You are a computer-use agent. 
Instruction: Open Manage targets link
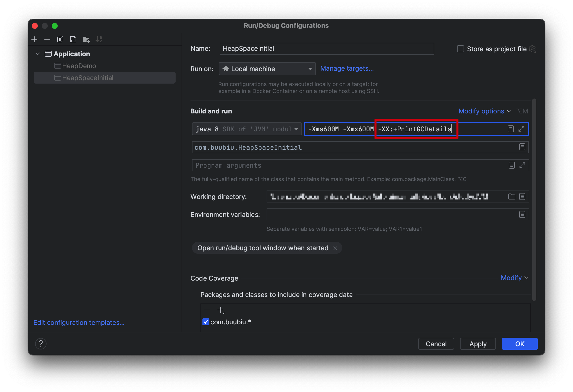[x=347, y=68]
